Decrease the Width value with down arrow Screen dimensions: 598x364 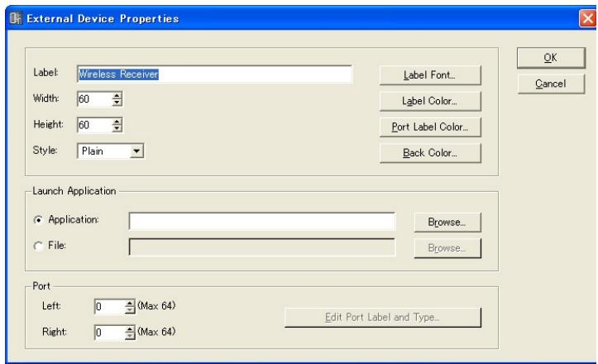click(117, 103)
